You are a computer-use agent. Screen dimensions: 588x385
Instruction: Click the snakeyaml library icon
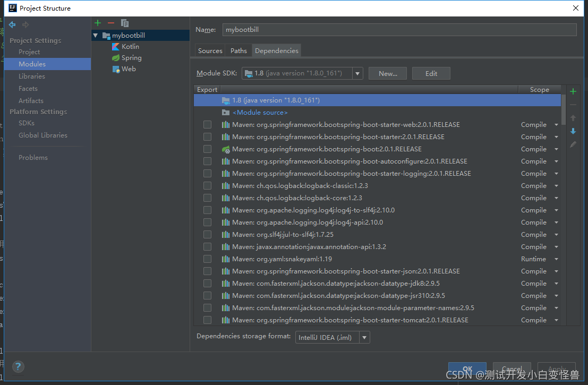click(x=225, y=259)
